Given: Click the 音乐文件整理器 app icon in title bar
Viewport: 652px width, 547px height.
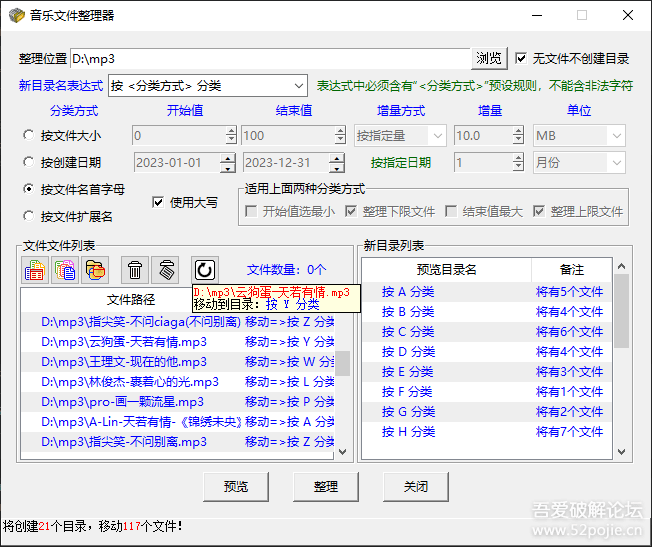Looking at the screenshot, I should pos(17,15).
